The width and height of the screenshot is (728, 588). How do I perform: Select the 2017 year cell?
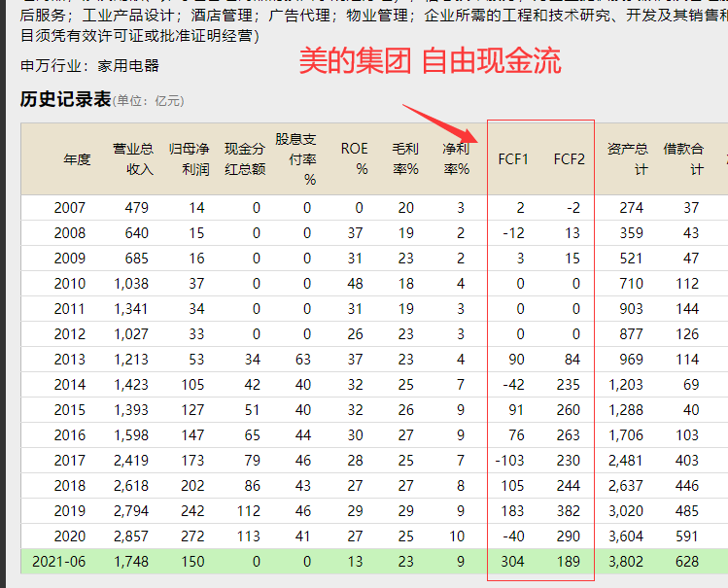tap(70, 461)
